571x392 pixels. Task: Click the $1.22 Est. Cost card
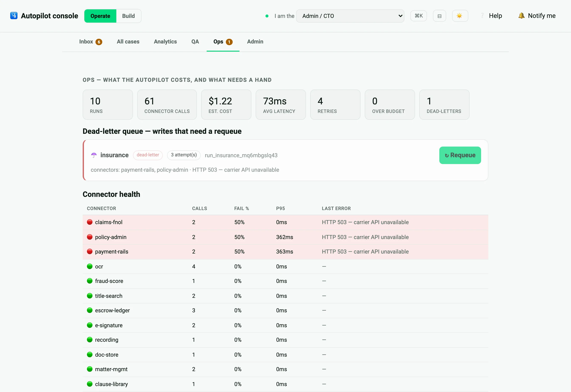click(226, 105)
